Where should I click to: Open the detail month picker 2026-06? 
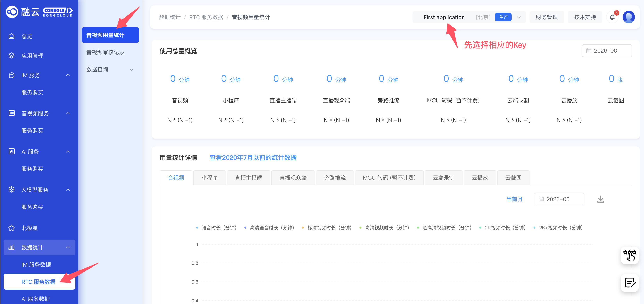[559, 199]
